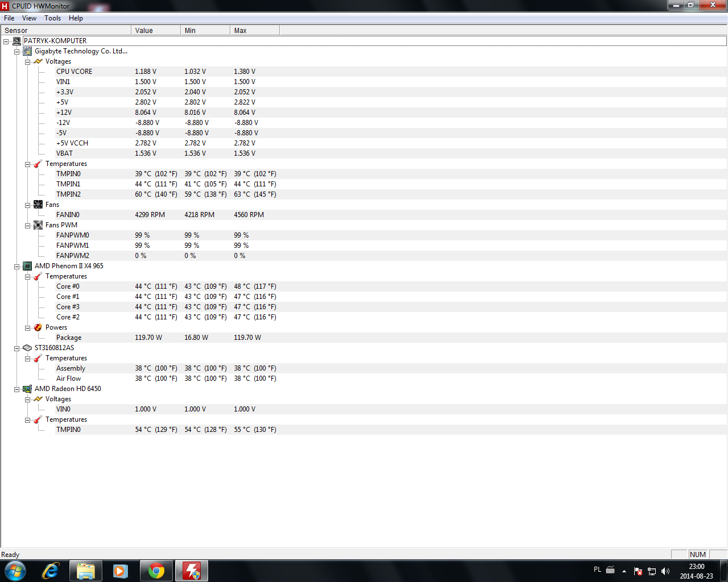Screen dimensions: 728x582
Task: Collapse Gigabyte Voltages node
Action: pos(27,62)
